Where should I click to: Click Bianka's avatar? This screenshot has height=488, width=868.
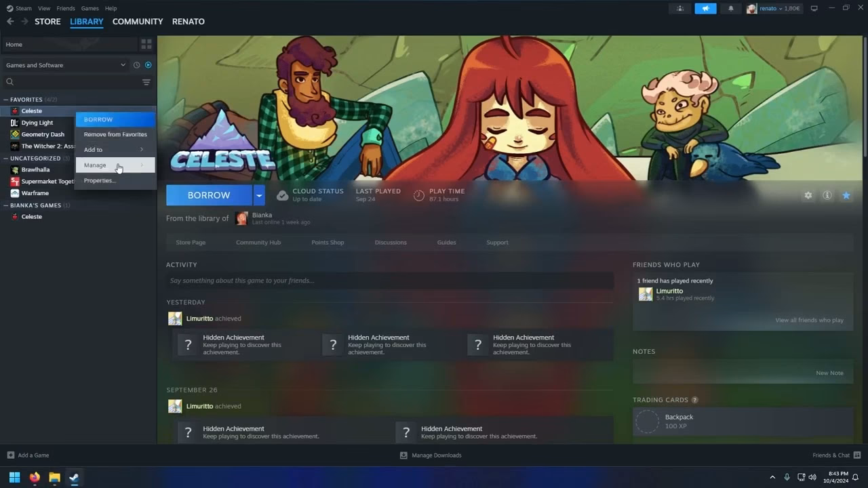click(x=241, y=218)
